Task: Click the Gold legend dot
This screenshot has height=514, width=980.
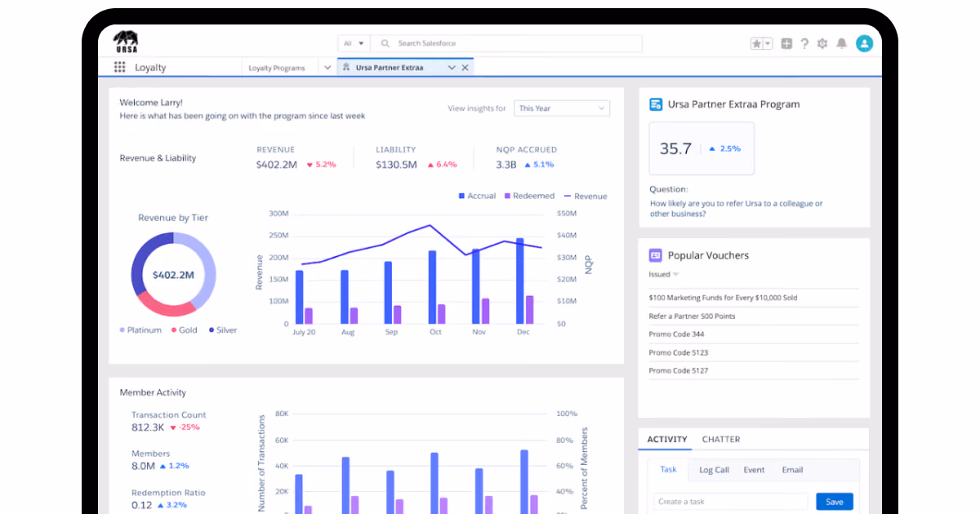Action: (174, 330)
